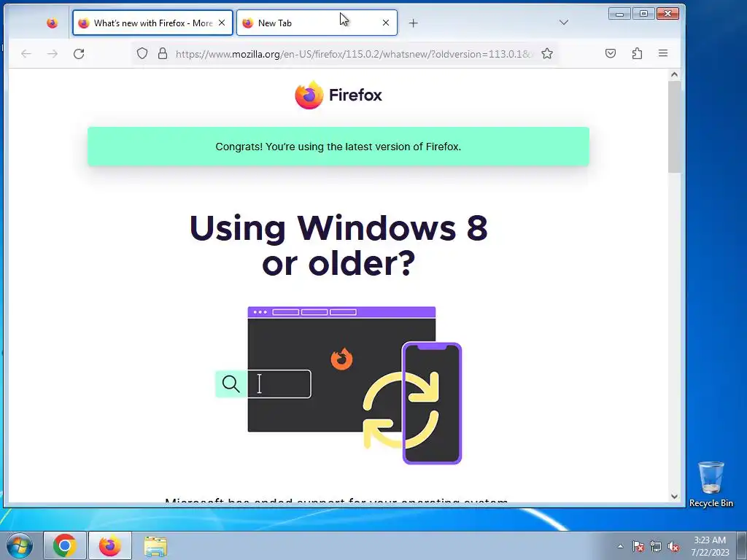Viewport: 747px width, 560px height.
Task: Open the Windows Start menu
Action: [19, 545]
